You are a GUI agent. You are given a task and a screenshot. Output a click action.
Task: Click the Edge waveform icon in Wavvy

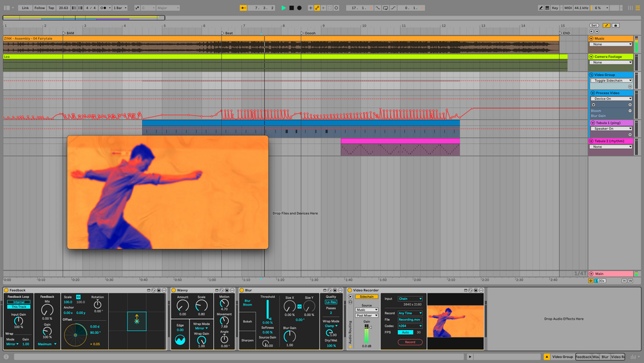(180, 340)
